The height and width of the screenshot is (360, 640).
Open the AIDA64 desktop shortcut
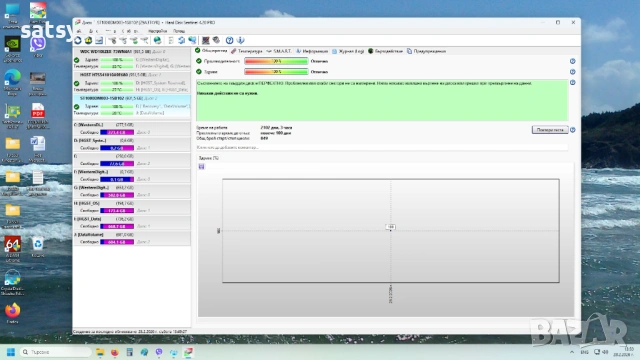(13, 248)
